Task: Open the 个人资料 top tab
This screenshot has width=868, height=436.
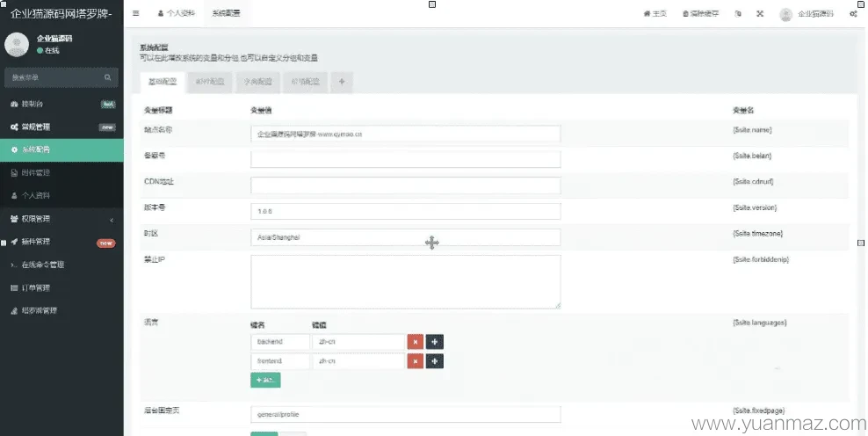Action: pyautogui.click(x=177, y=13)
